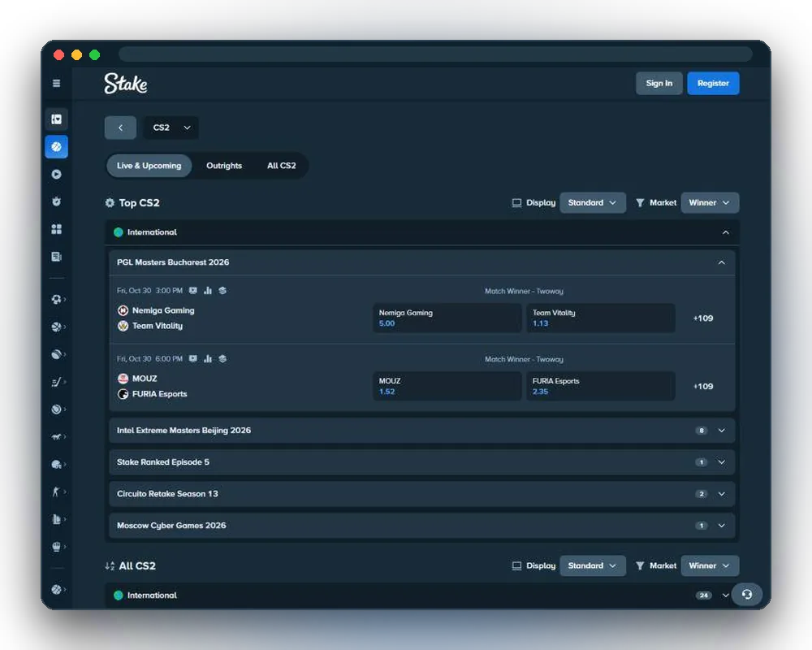Click the "Top CS2" section heading

[140, 202]
